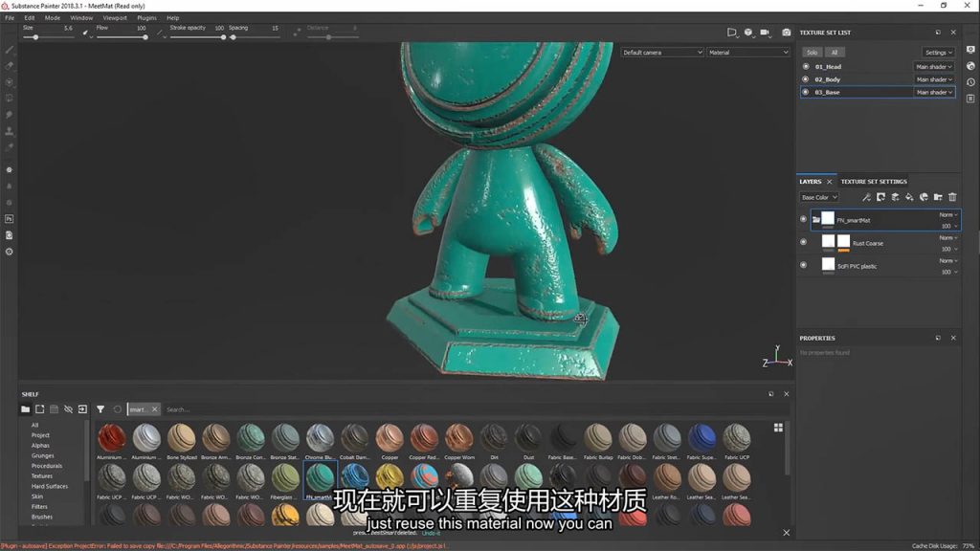Image resolution: width=980 pixels, height=551 pixels.
Task: Delete the selected layer with trash icon
Action: point(952,197)
